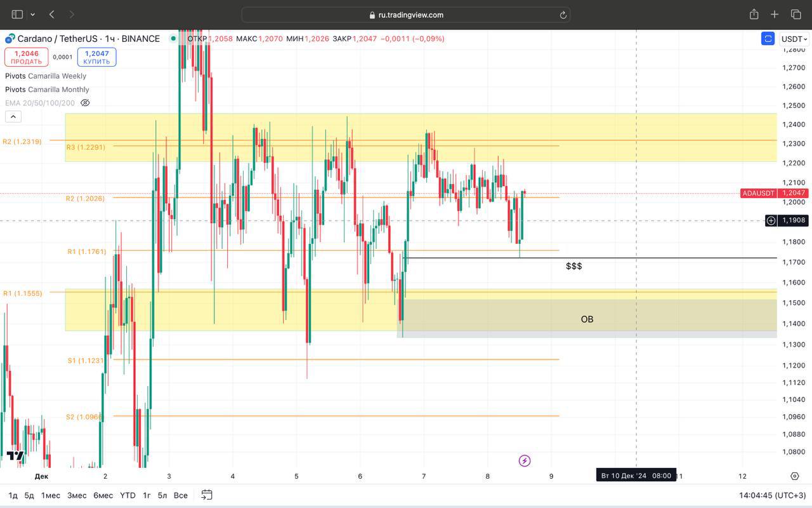Click the Вт 10 Дек '24 08:00 date label
This screenshot has width=812, height=508.
coord(636,476)
